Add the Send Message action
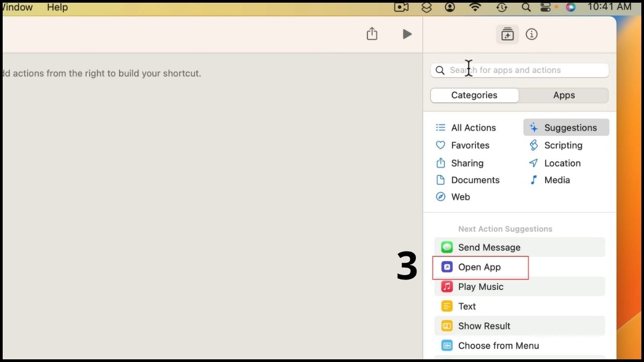 (519, 247)
